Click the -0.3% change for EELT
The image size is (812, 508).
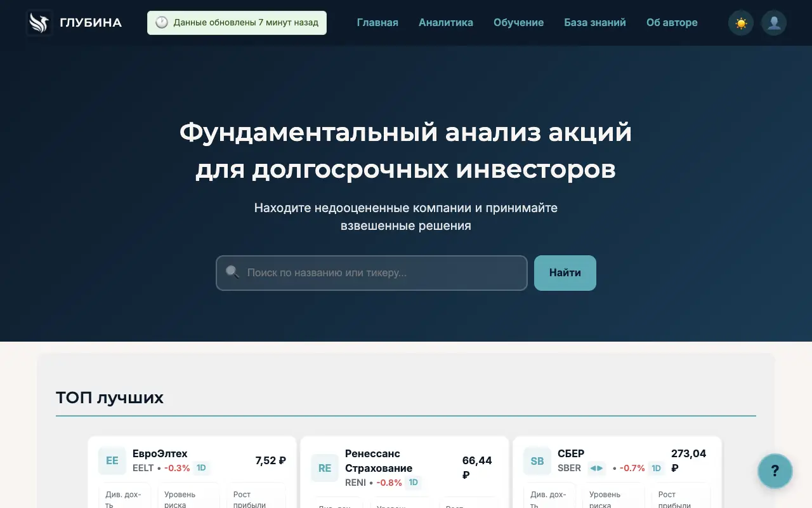(x=177, y=468)
